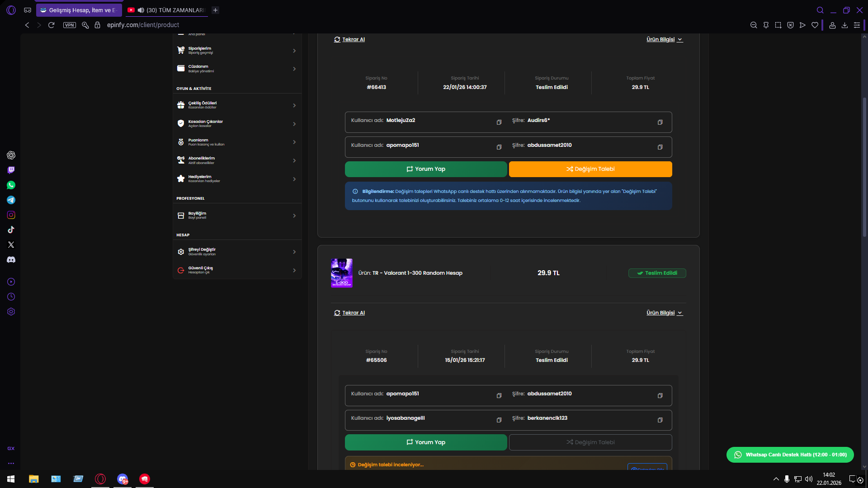Open the Discord taskbar icon
Image resolution: width=868 pixels, height=488 pixels.
(x=123, y=479)
